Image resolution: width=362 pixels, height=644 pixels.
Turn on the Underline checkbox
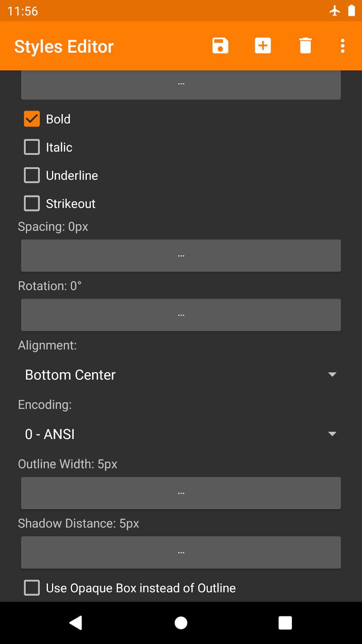(32, 176)
